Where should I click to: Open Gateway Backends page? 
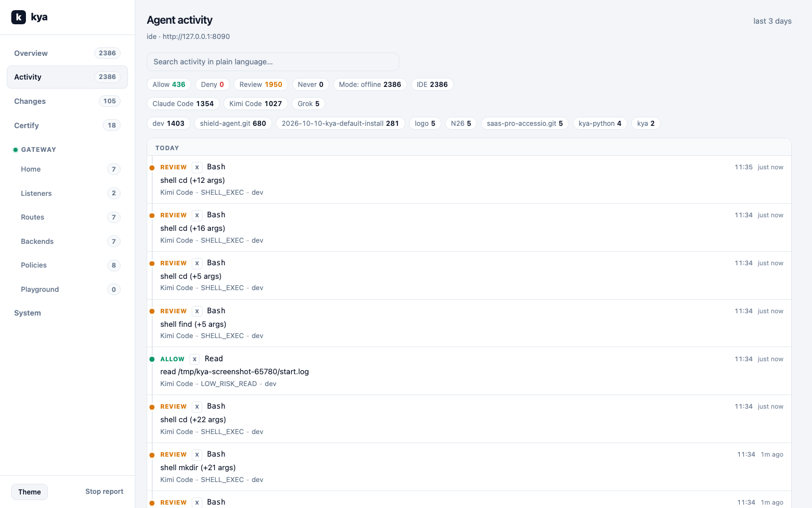[70, 241]
